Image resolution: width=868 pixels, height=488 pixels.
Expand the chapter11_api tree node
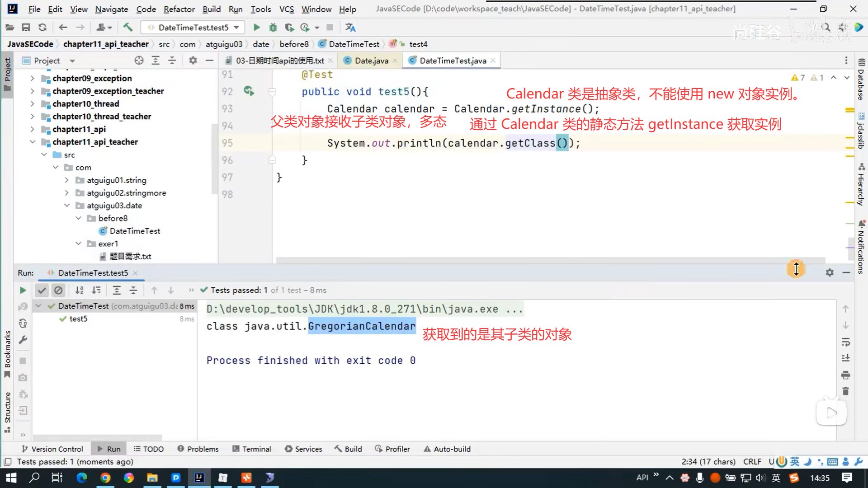tap(32, 129)
